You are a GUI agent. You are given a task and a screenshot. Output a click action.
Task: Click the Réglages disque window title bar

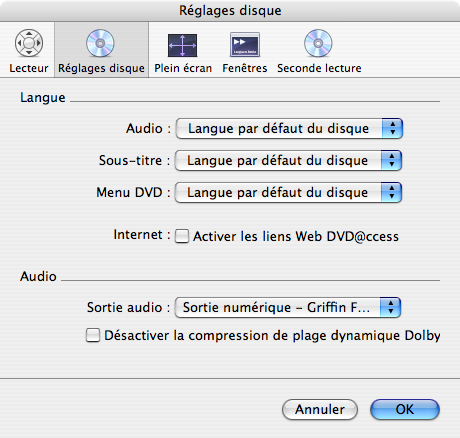[x=230, y=10]
